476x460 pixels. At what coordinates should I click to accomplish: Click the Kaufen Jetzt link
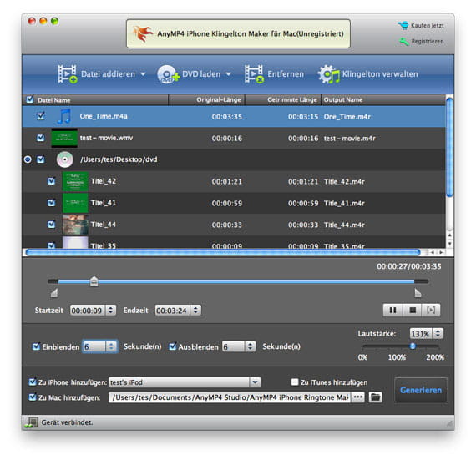(x=428, y=26)
